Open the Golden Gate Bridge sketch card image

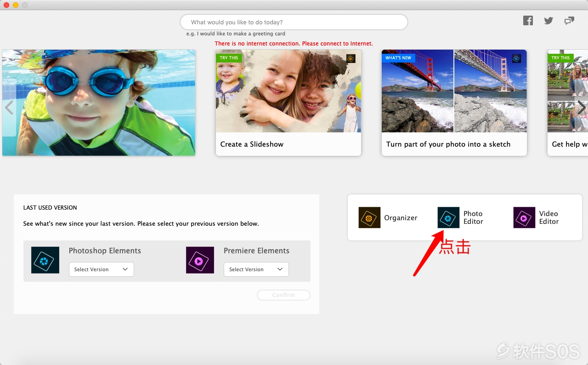(454, 91)
